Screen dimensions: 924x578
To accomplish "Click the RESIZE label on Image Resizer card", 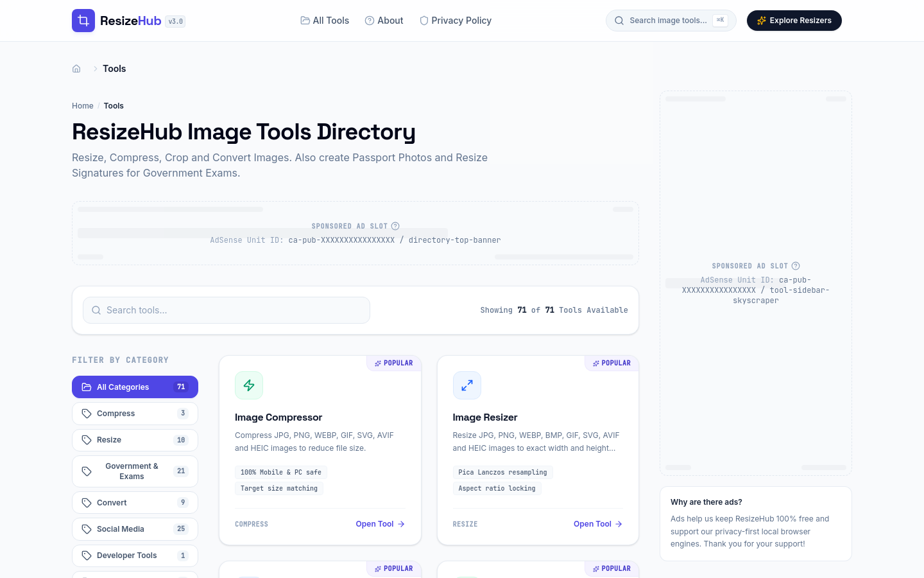I will click(x=465, y=525).
